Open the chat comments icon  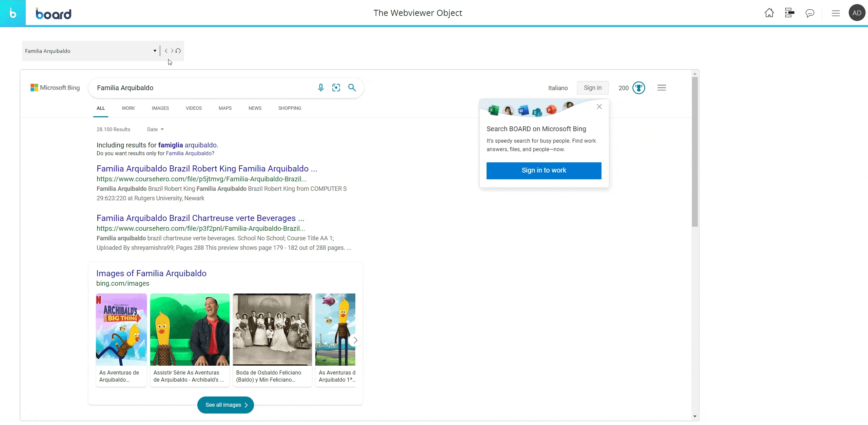(810, 13)
